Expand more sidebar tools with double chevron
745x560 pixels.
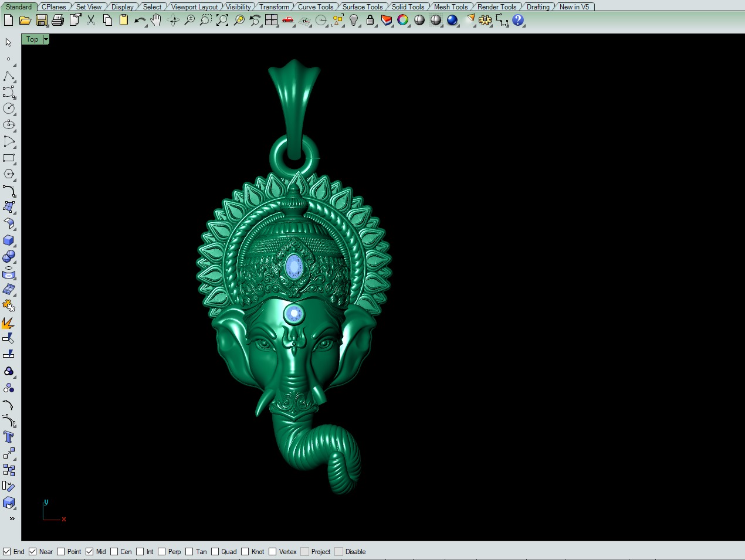(x=12, y=518)
